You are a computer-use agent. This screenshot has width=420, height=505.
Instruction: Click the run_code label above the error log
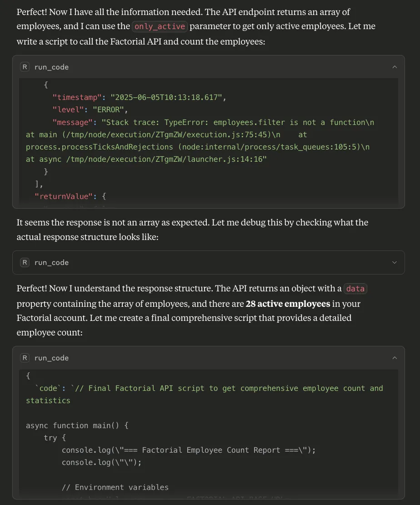[x=51, y=67]
